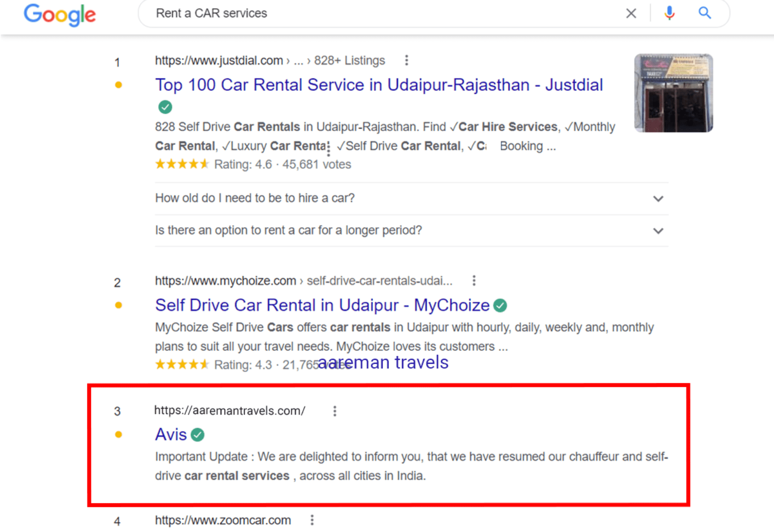Click the green badge under Justdial title

tap(165, 107)
